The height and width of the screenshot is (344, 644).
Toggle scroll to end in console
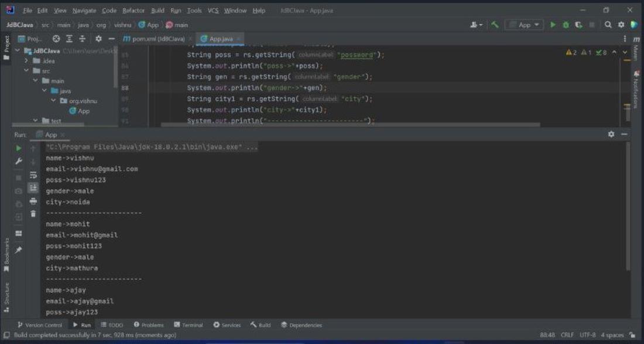coord(33,188)
